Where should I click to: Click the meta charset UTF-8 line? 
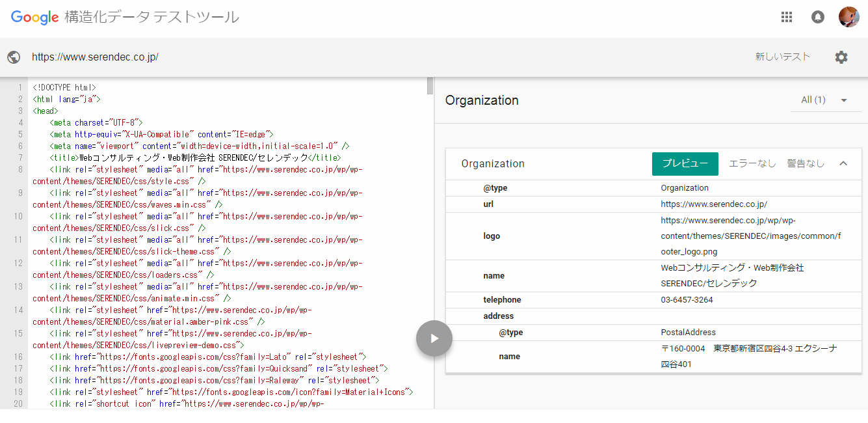[x=96, y=123]
